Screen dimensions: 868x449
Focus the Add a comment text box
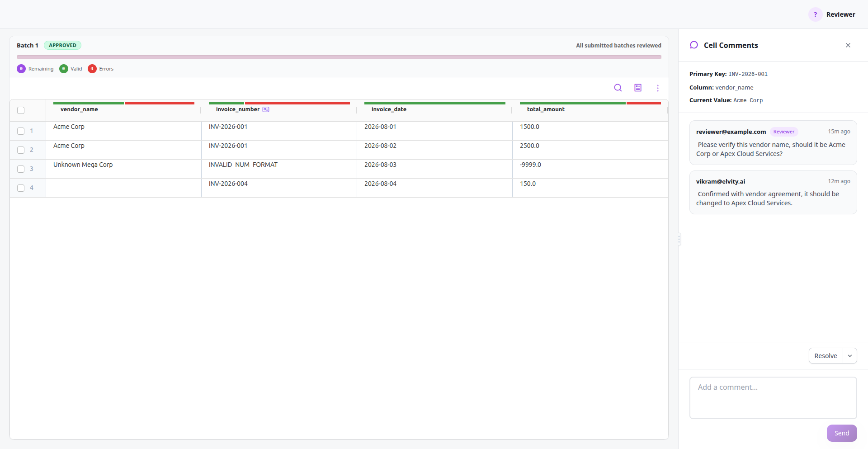click(773, 398)
